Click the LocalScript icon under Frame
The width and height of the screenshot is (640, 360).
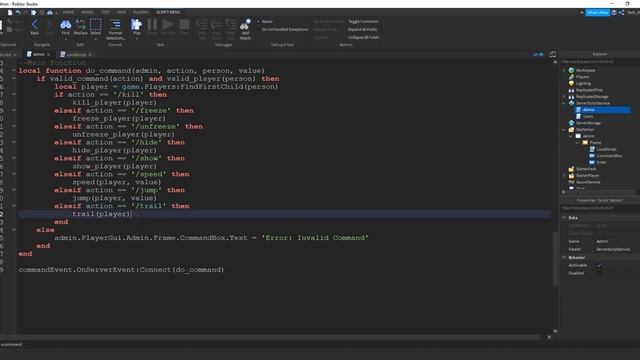pyautogui.click(x=592, y=149)
